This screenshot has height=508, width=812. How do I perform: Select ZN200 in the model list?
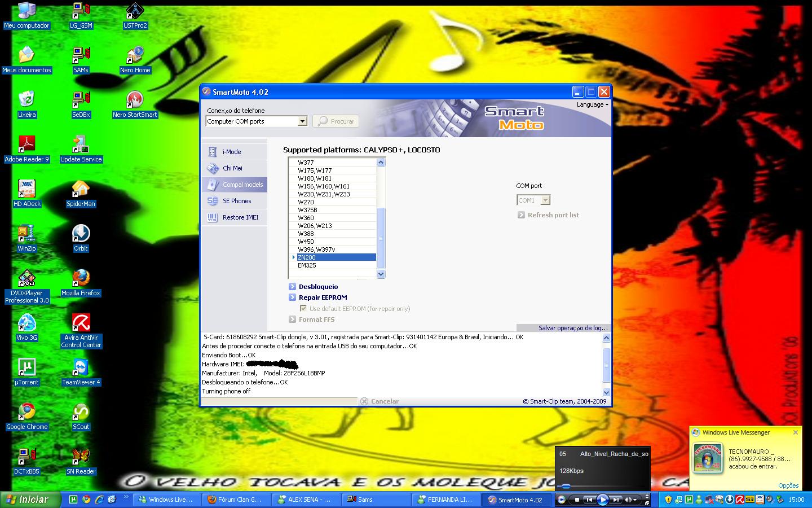click(336, 257)
